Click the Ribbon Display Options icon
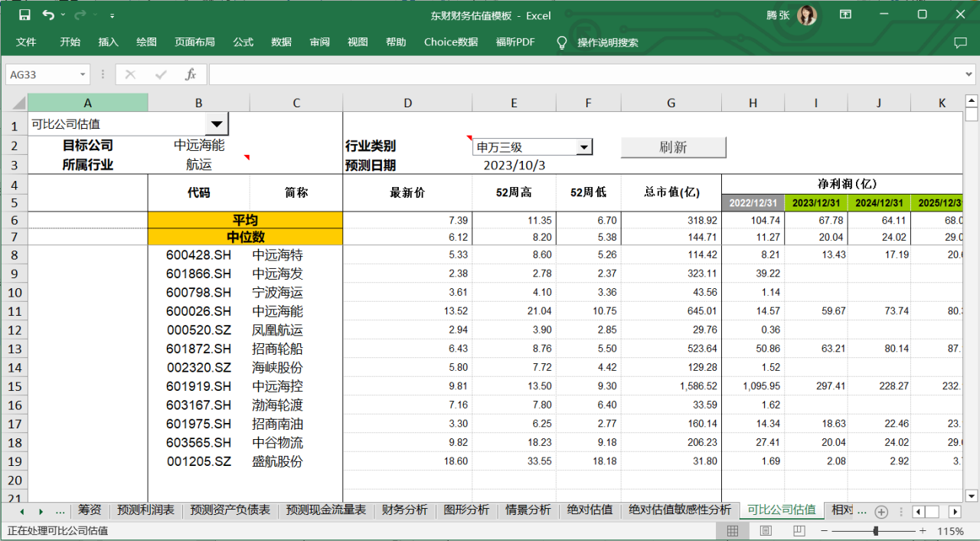 846,15
